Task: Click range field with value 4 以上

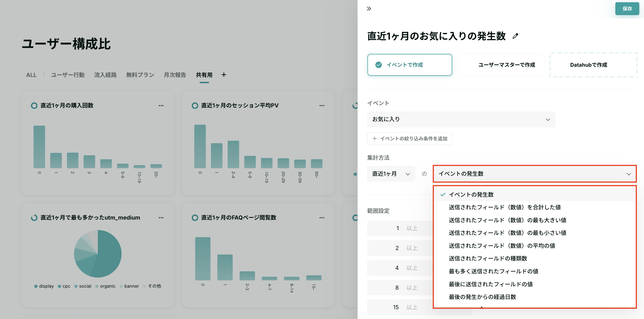Action: click(x=400, y=268)
